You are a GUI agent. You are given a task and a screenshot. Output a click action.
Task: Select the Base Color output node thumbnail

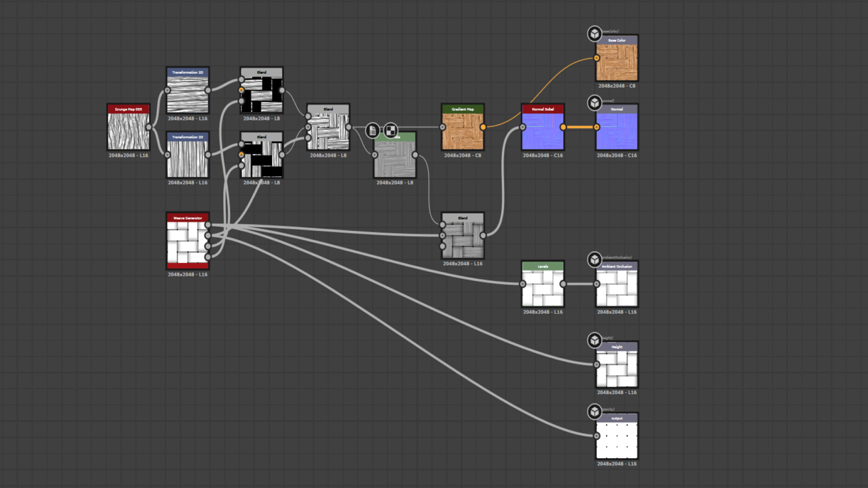617,62
